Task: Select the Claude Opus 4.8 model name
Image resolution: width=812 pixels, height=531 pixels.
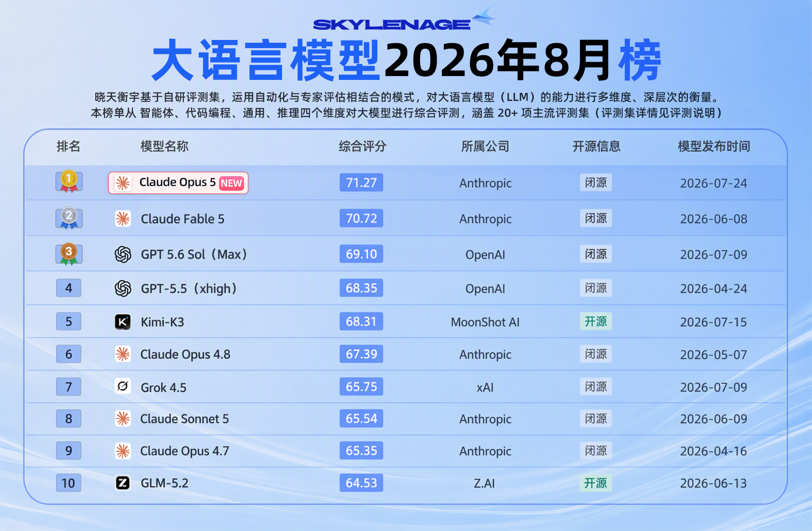Action: coord(185,355)
